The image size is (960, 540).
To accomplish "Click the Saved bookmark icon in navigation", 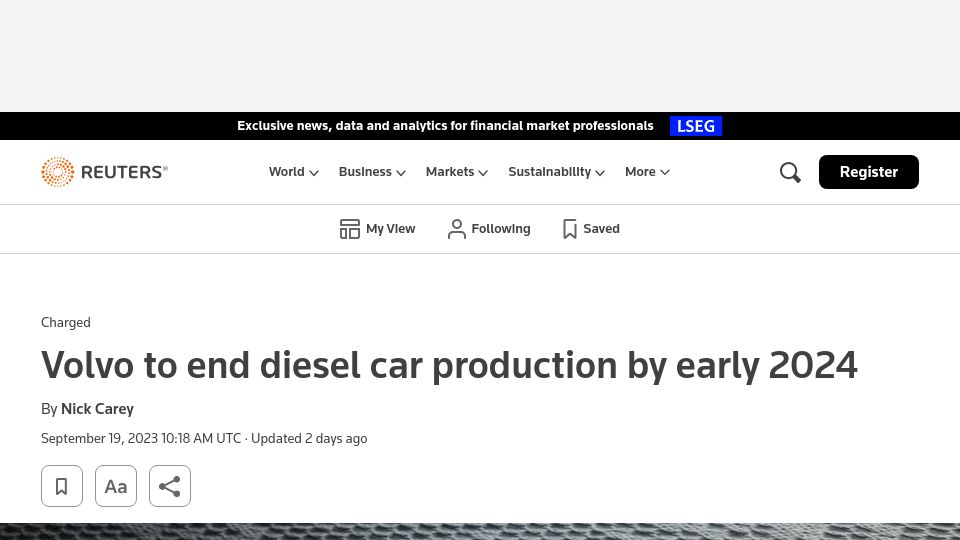I will pos(570,229).
